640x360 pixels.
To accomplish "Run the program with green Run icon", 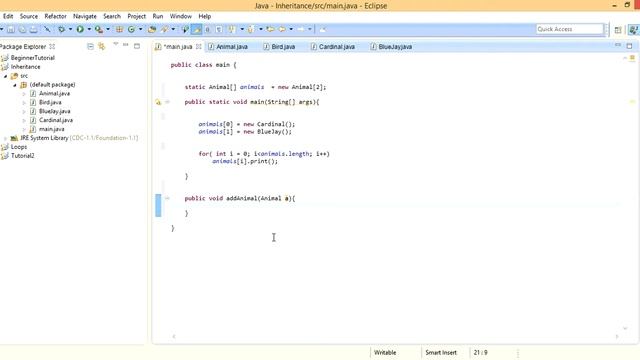I will [x=80, y=29].
